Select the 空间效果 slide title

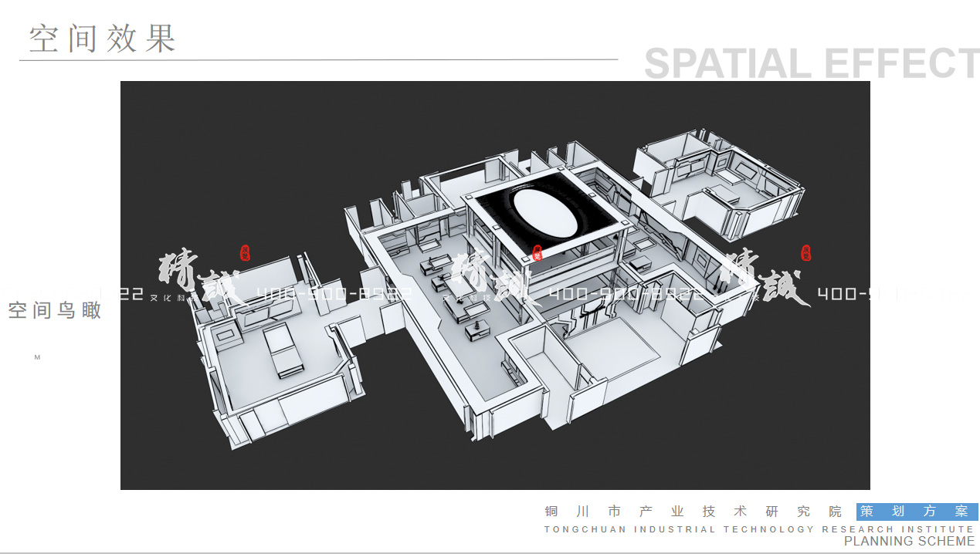pyautogui.click(x=103, y=39)
